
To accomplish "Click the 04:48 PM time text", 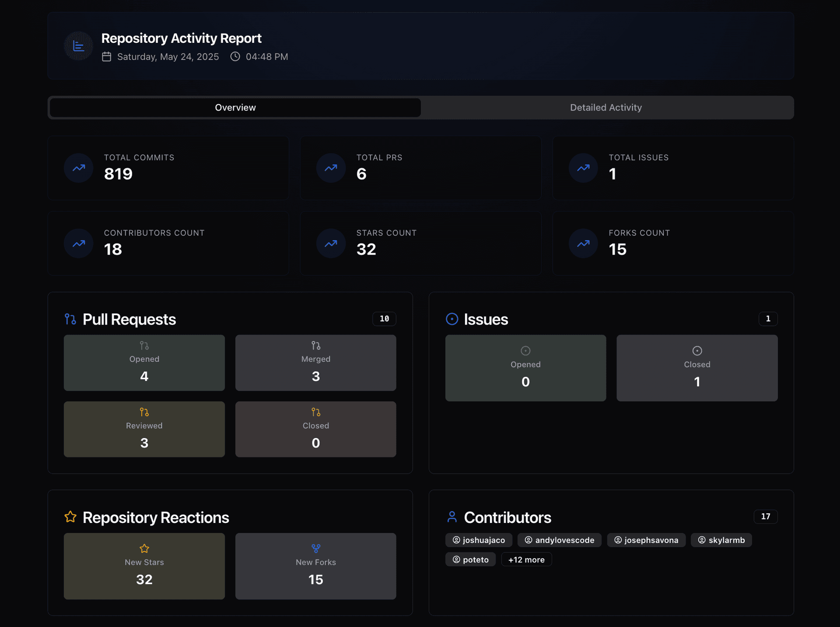I will [267, 57].
